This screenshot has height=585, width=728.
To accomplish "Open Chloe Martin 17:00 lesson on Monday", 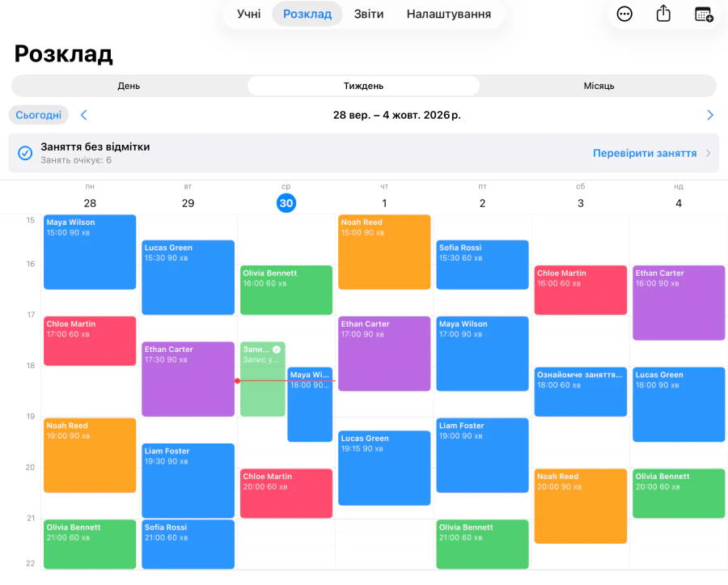I will click(90, 341).
